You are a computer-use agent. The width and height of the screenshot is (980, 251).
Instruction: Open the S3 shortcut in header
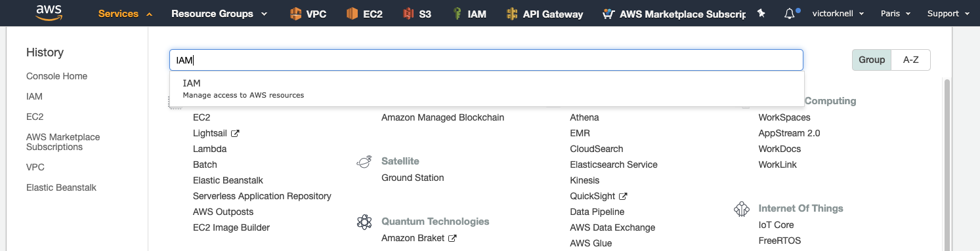pos(417,14)
